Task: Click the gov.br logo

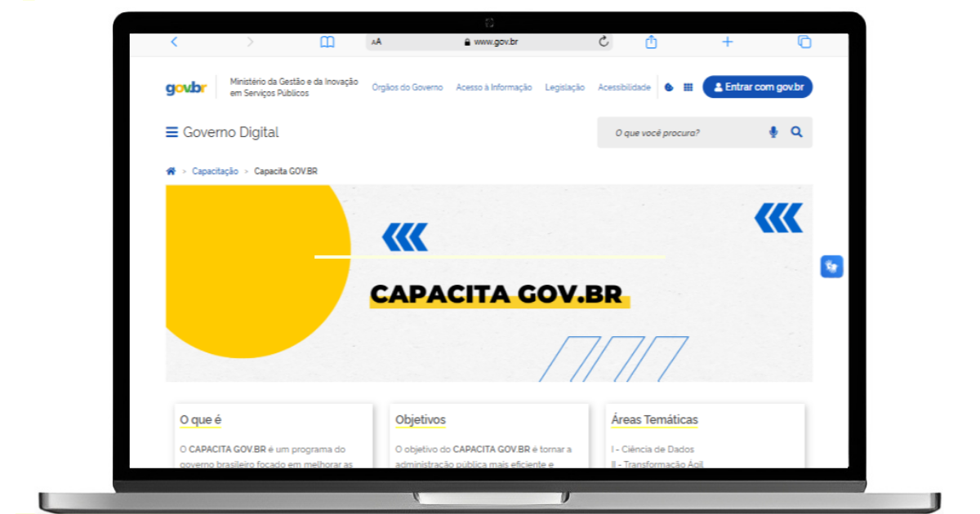Action: tap(186, 88)
